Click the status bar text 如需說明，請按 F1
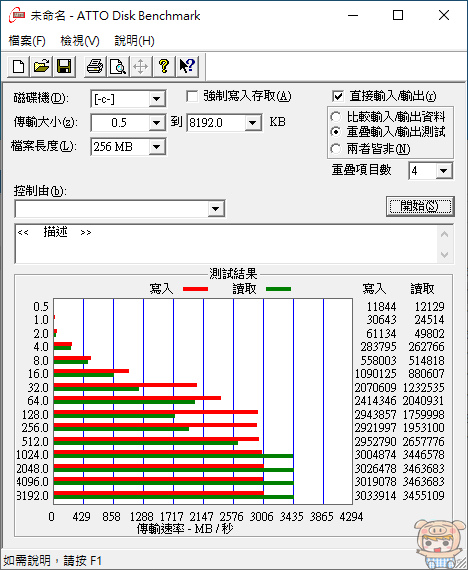Viewport: 468px width, 570px height. coord(52,561)
